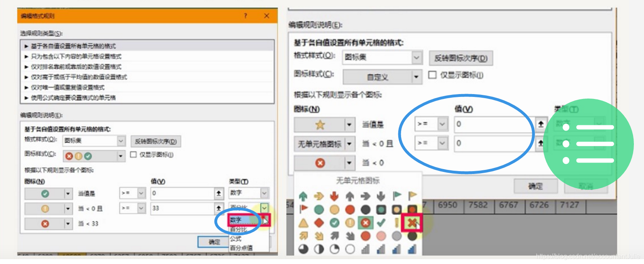The image size is (644, 264).
Task: Tick 仅显示图标 checkbox in left dialog
Action: pos(133,155)
